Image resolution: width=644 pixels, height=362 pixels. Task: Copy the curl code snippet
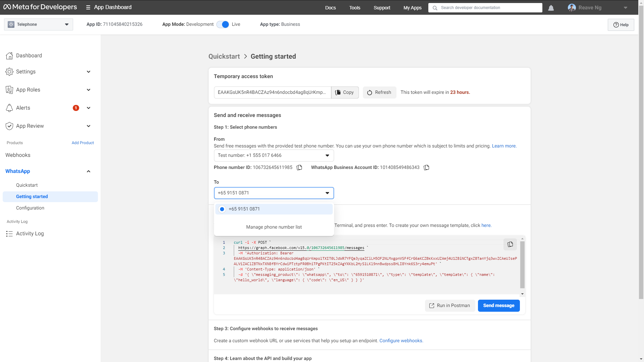pyautogui.click(x=510, y=244)
